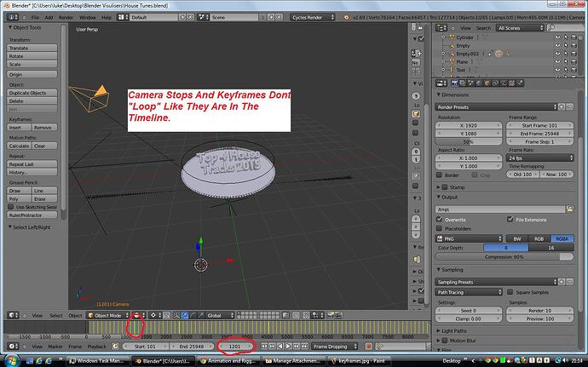Enable the Stamp panel checkbox
Image resolution: width=588 pixels, height=367 pixels.
[x=445, y=186]
